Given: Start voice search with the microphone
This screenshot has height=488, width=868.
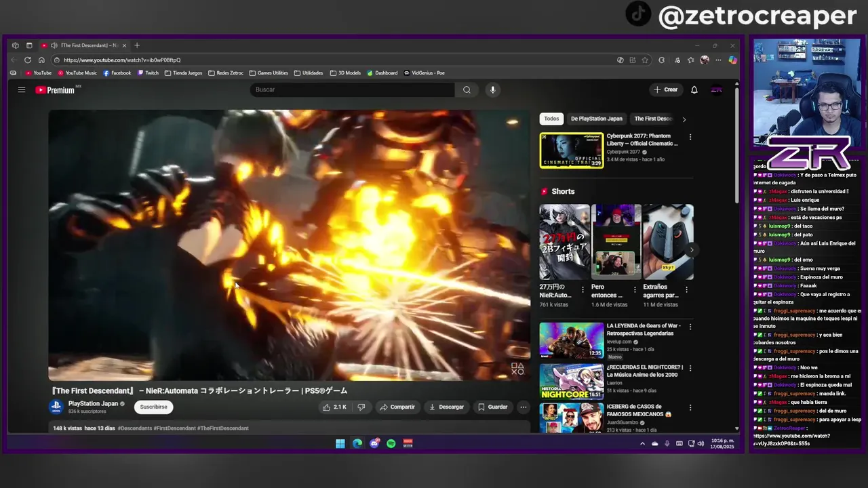Looking at the screenshot, I should pos(493,89).
